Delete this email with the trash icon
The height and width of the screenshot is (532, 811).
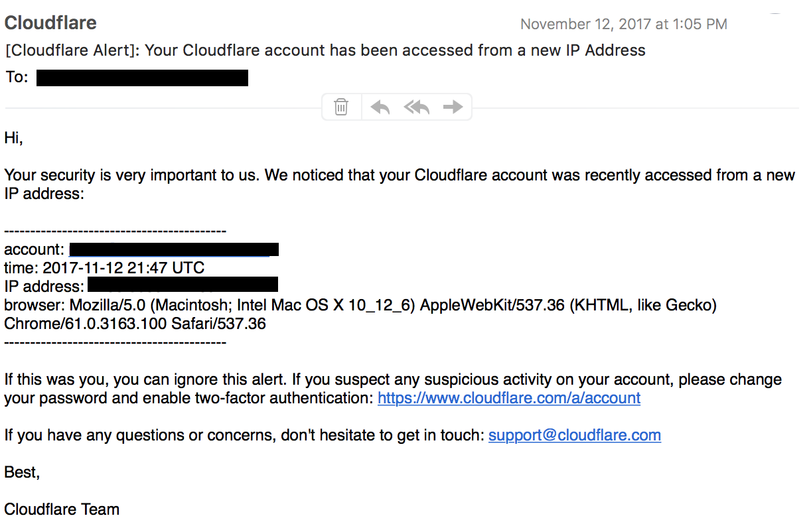(341, 107)
